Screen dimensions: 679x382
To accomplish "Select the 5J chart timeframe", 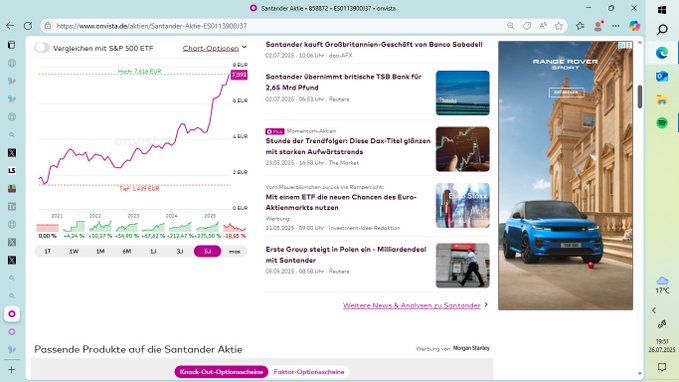I will [x=207, y=251].
